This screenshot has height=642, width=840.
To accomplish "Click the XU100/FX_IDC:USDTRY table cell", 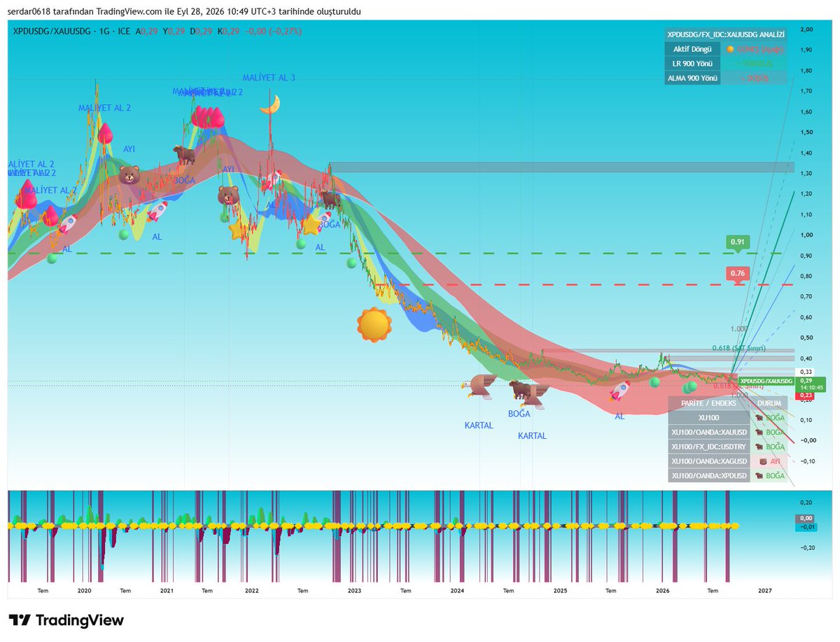I will point(709,447).
